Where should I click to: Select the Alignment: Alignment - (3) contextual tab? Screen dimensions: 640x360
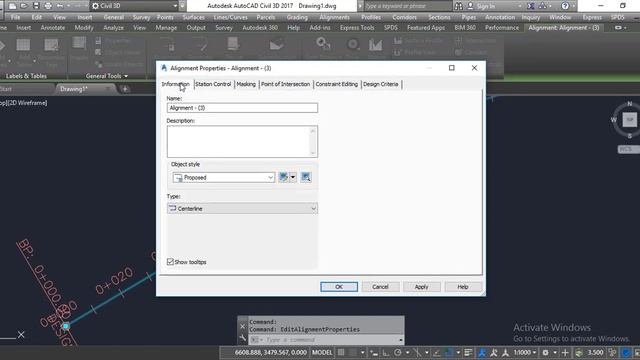click(564, 28)
